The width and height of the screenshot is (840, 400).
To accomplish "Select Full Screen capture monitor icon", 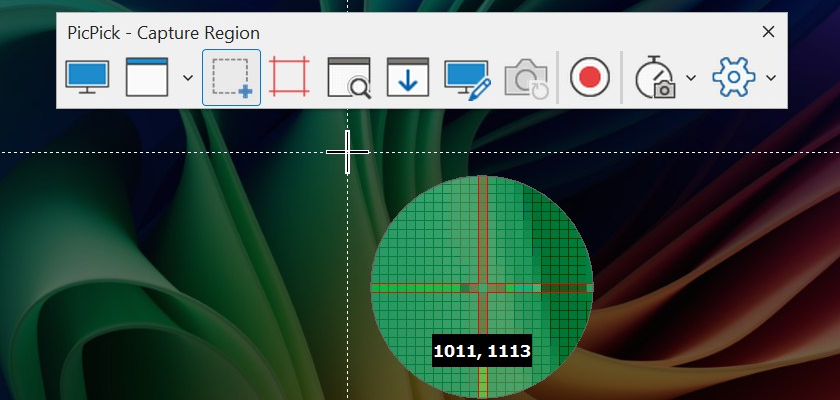I will [87, 77].
